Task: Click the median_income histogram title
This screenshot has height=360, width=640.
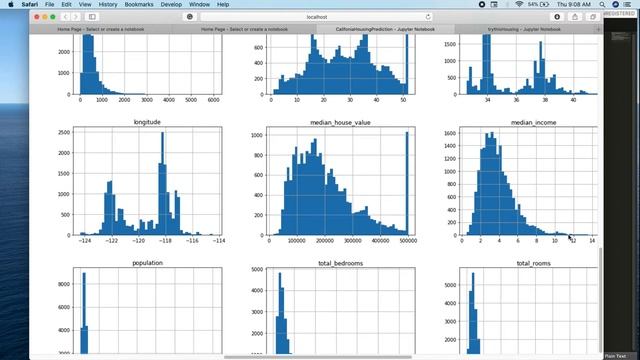Action: 533,122
